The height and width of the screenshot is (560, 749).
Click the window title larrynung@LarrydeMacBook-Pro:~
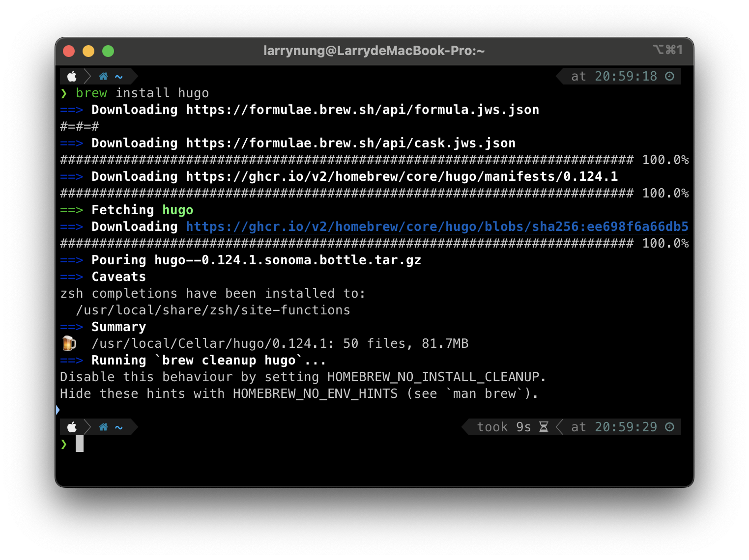pos(374,51)
